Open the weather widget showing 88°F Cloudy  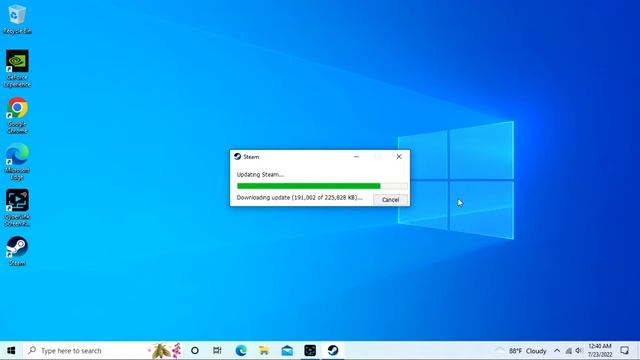(x=521, y=351)
